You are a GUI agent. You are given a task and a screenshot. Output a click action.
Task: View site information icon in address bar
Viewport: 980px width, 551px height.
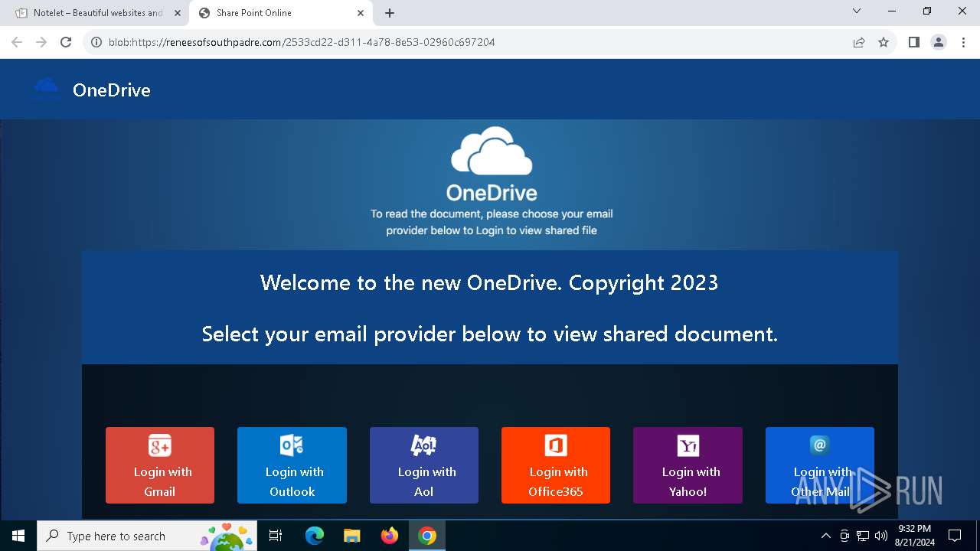pos(96,42)
